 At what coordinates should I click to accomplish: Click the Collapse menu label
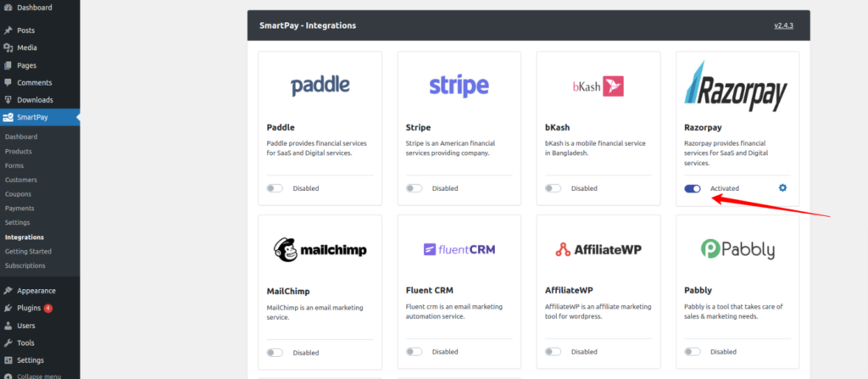39,376
